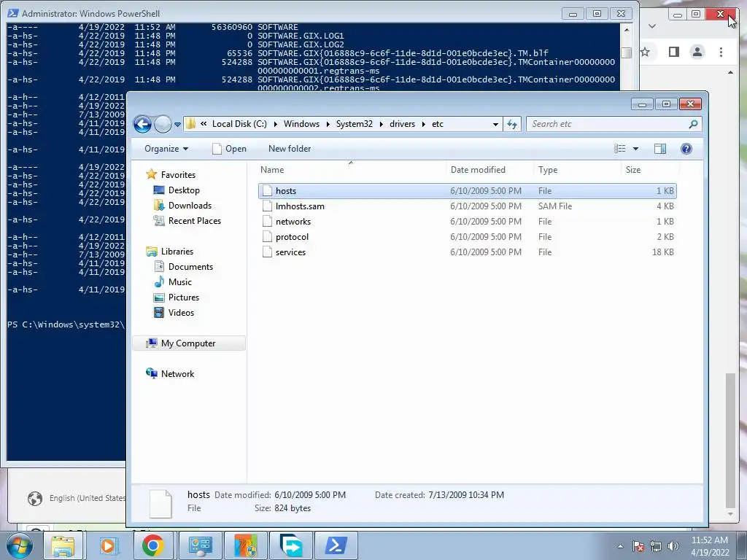Open the PowerShell taskbar icon

[336, 545]
